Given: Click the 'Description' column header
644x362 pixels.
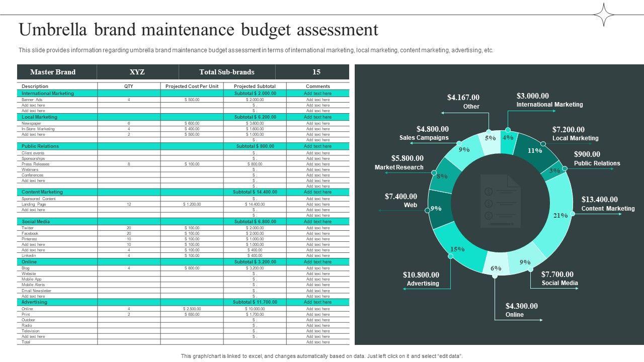Looking at the screenshot, I should point(35,86).
